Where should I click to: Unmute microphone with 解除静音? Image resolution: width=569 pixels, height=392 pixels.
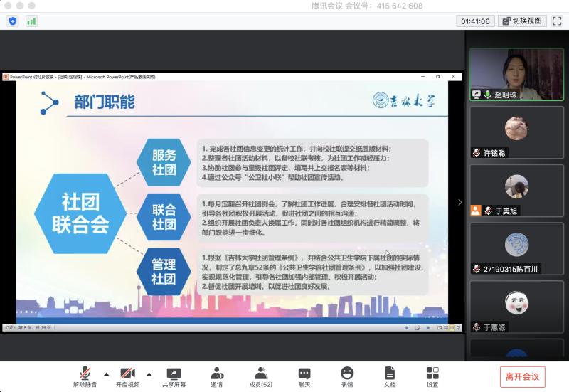85,377
